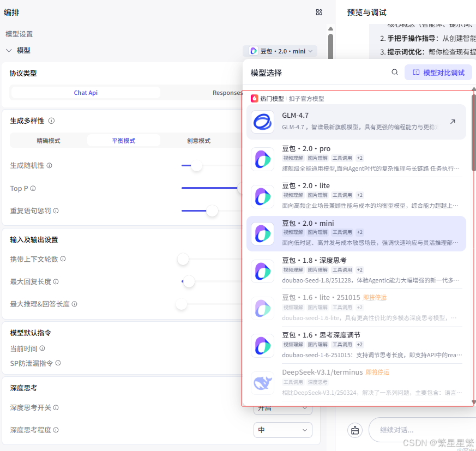
Task: Show info for 生成多样性
Action: (52, 121)
